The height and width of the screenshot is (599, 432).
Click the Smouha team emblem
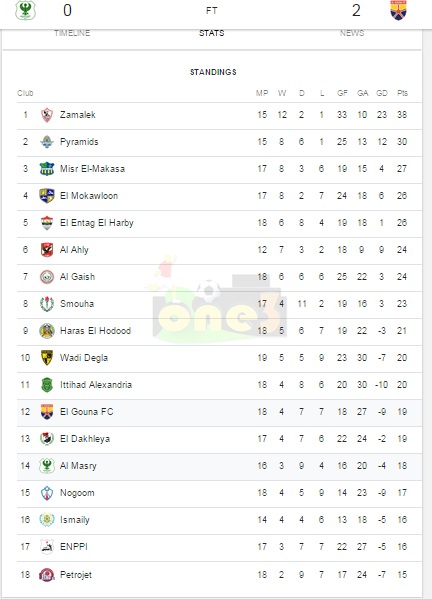47,304
